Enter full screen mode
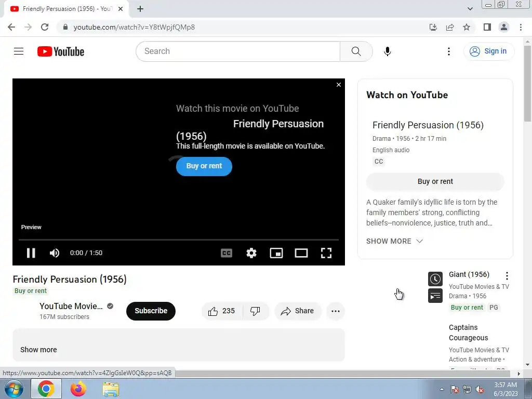The height and width of the screenshot is (399, 532). tap(326, 253)
